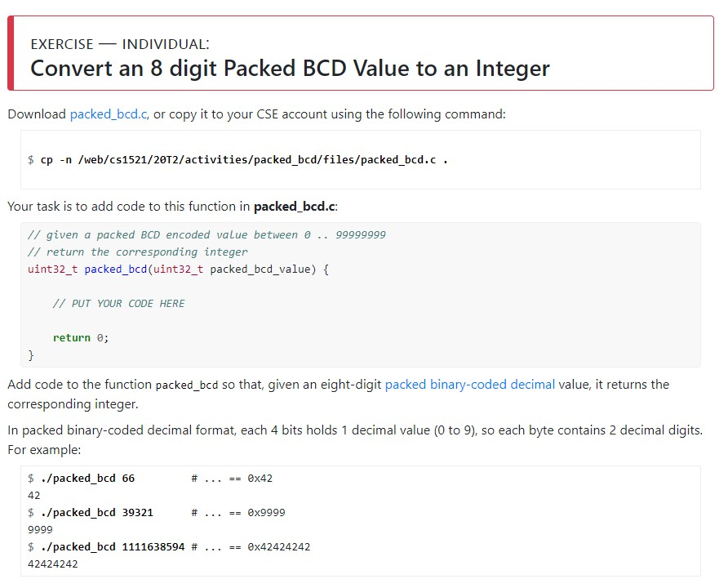The image size is (728, 588).
Task: Click the "// return the corresponding integer" comment
Action: pos(137,252)
